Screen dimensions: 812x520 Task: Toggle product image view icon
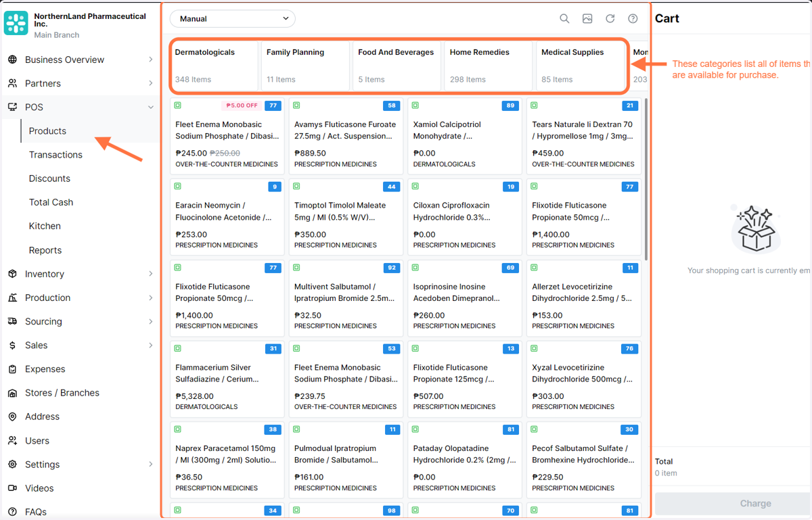[587, 19]
